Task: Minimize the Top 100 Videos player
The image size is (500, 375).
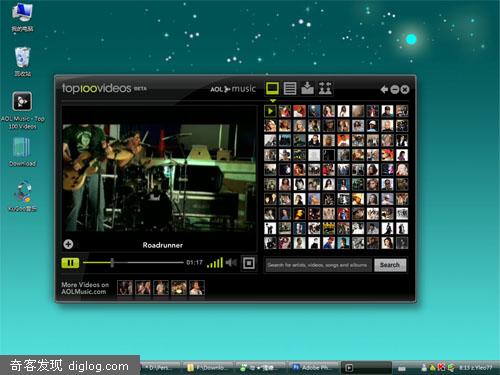Action: [394, 89]
